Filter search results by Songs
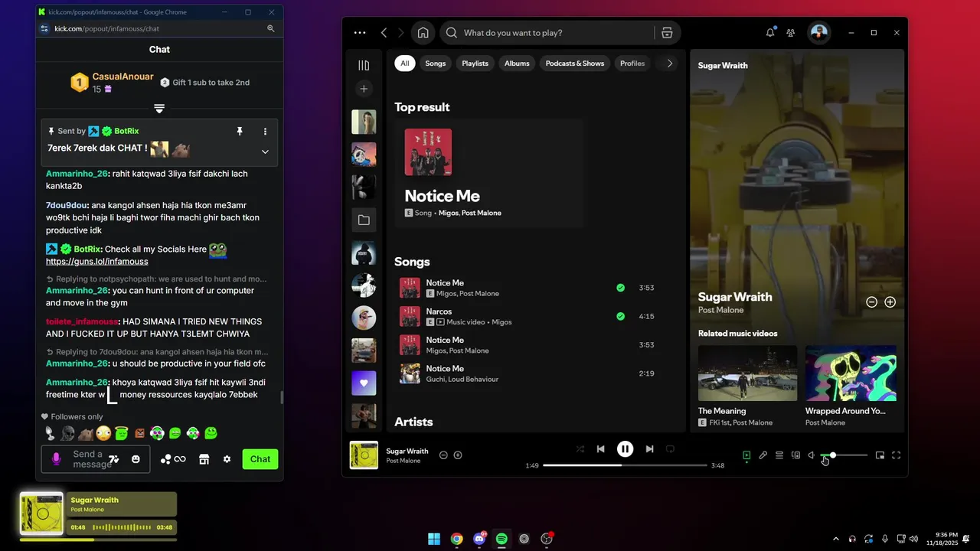980x551 pixels. click(x=436, y=64)
